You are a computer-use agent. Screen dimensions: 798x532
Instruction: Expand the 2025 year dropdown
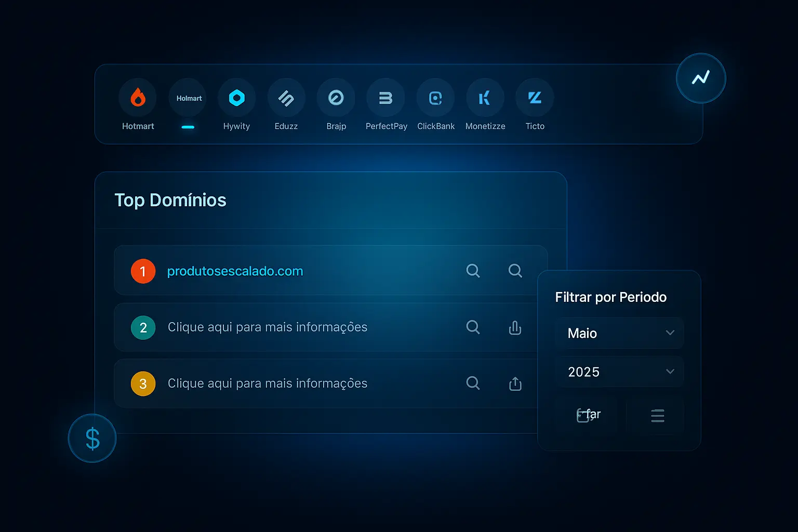coord(619,372)
